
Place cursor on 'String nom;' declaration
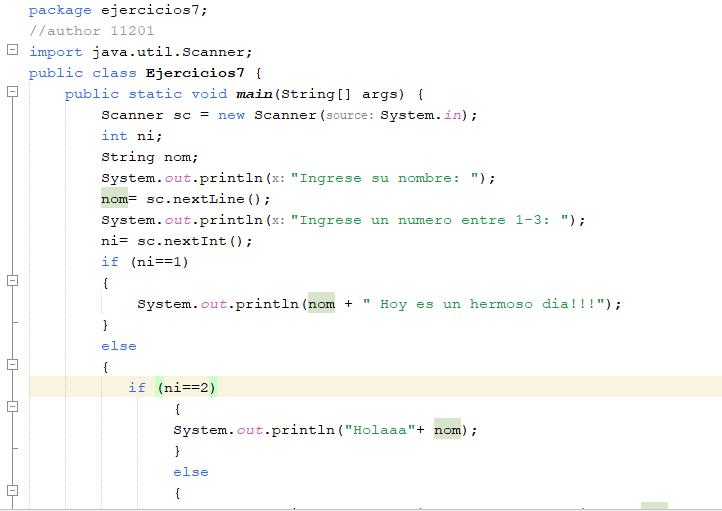tap(150, 157)
